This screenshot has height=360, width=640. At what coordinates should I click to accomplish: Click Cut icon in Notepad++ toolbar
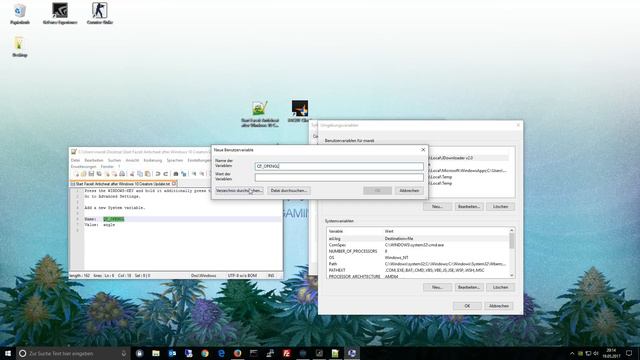tap(132, 174)
